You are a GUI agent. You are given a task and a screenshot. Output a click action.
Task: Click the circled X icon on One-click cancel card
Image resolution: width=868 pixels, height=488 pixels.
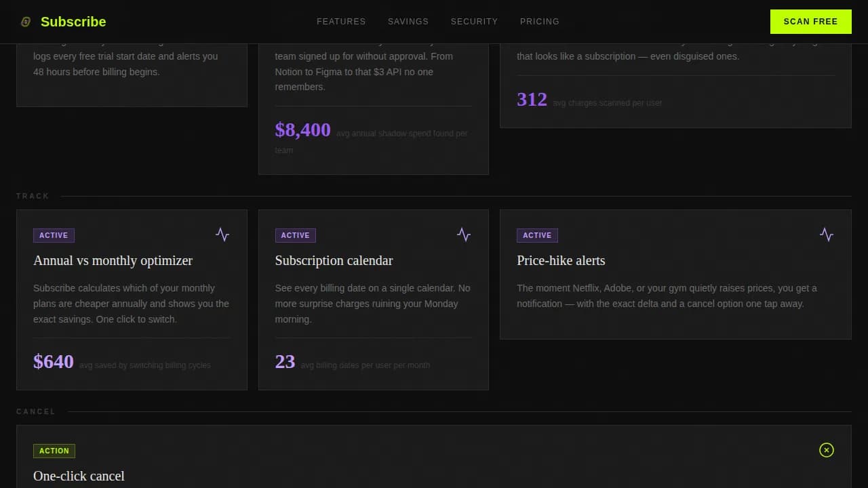827,450
